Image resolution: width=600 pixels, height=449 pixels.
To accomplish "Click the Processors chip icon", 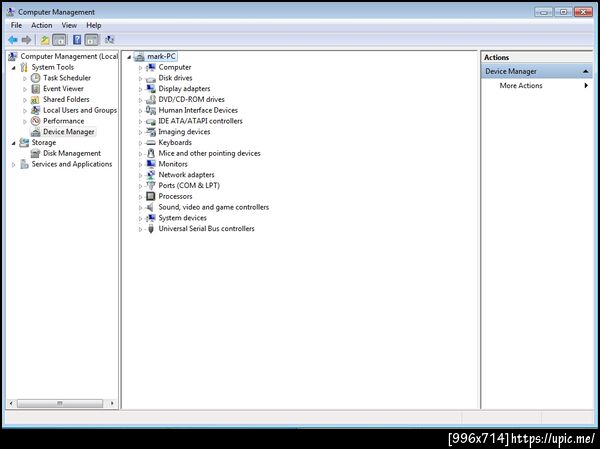I will [151, 196].
